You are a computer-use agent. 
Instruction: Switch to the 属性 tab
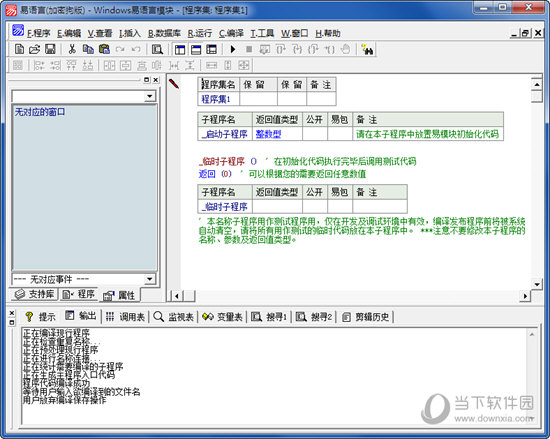tap(119, 295)
